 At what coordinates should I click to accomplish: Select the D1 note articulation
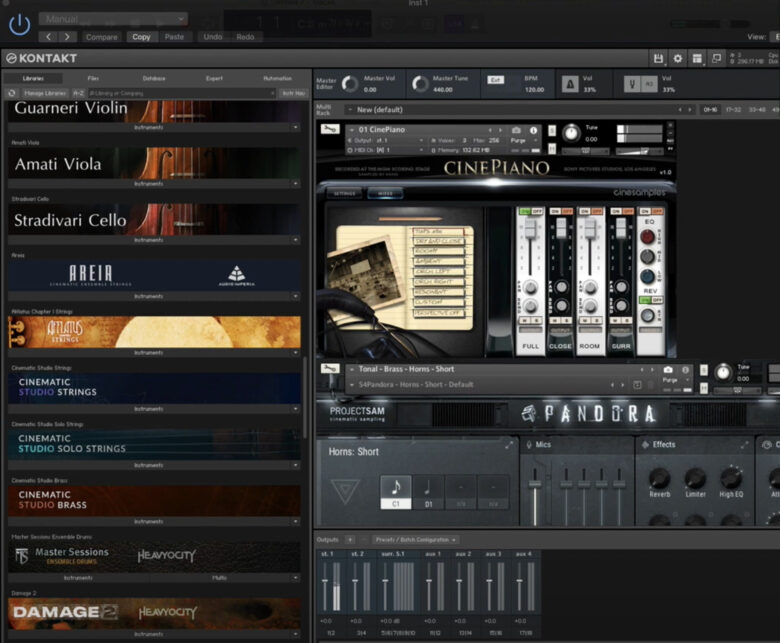[428, 492]
